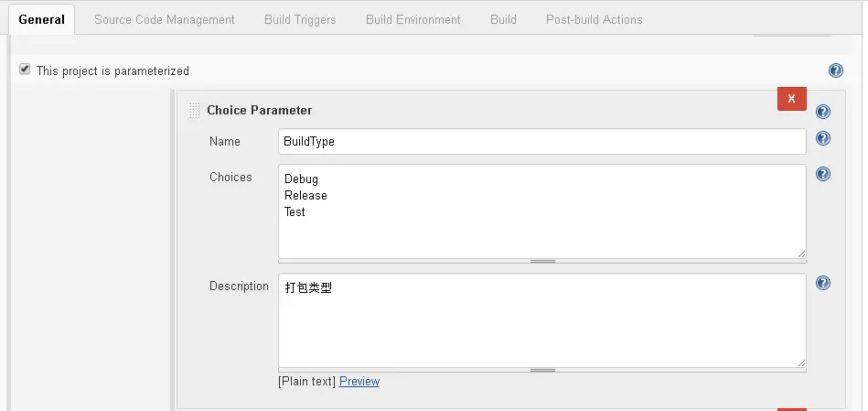
Task: Open help for Choice Parameter section
Action: coord(822,112)
